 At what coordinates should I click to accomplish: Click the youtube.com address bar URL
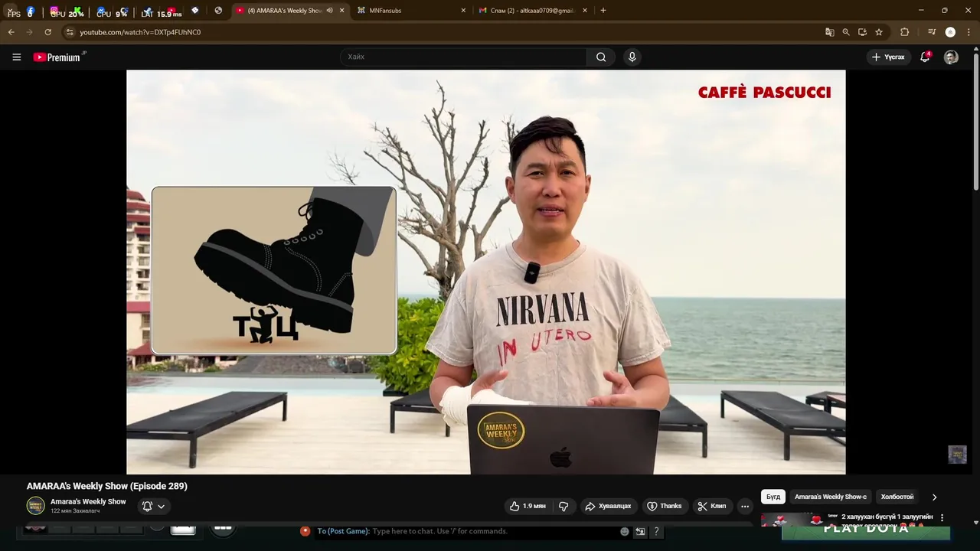click(x=140, y=32)
